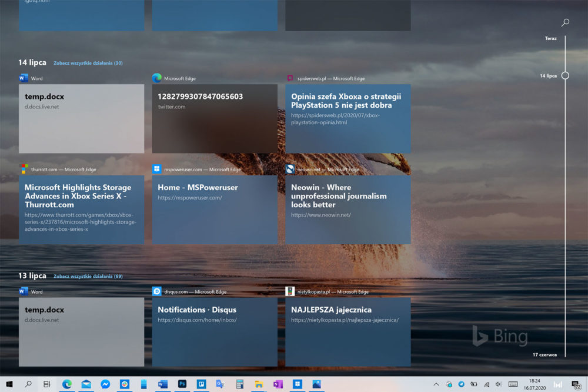Click the nietylkopasta.pl favicon above its card

290,291
